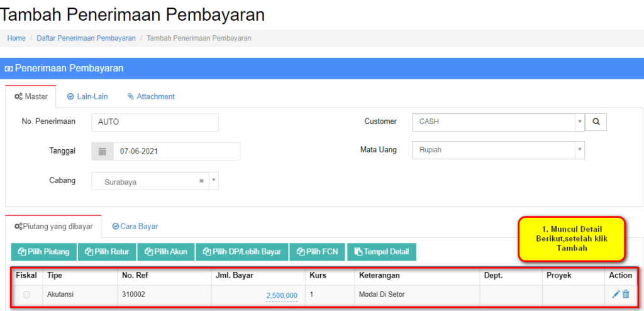Open the Mata Uang Rupiah dropdown
Screen dimensions: 644x311
579,150
